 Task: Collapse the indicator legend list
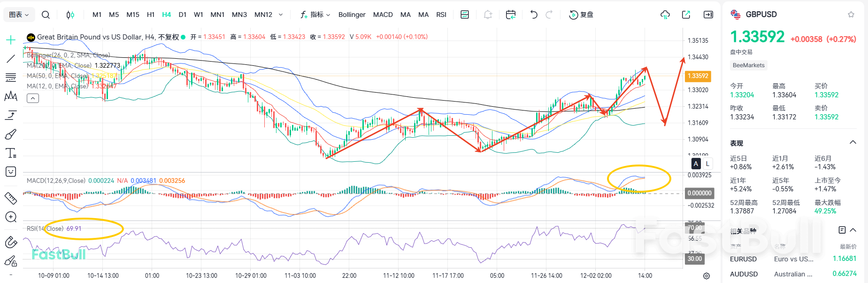(x=33, y=98)
